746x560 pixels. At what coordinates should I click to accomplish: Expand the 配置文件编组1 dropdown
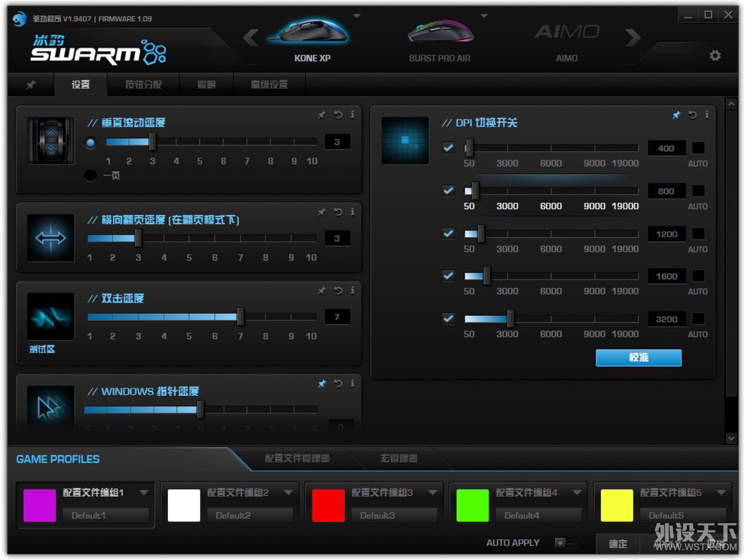144,492
